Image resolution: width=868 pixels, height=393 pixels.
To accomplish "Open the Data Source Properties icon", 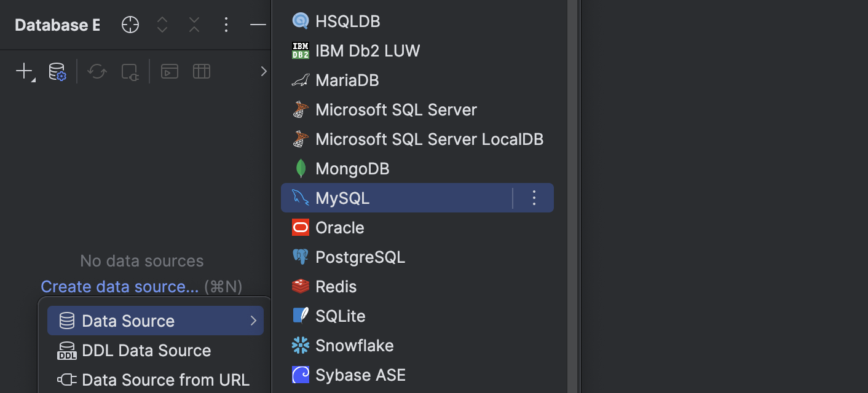I will pyautogui.click(x=57, y=71).
